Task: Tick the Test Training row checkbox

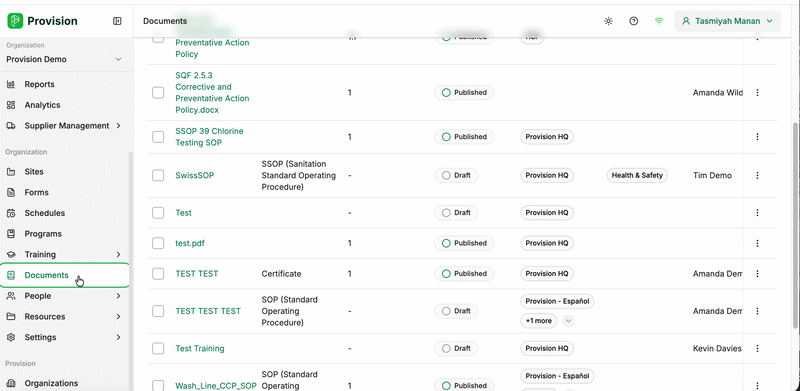Action: 158,349
